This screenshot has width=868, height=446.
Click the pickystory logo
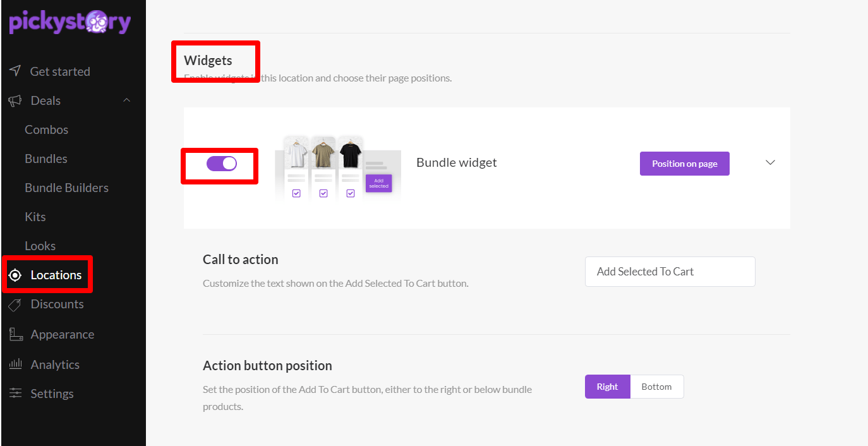tap(69, 22)
